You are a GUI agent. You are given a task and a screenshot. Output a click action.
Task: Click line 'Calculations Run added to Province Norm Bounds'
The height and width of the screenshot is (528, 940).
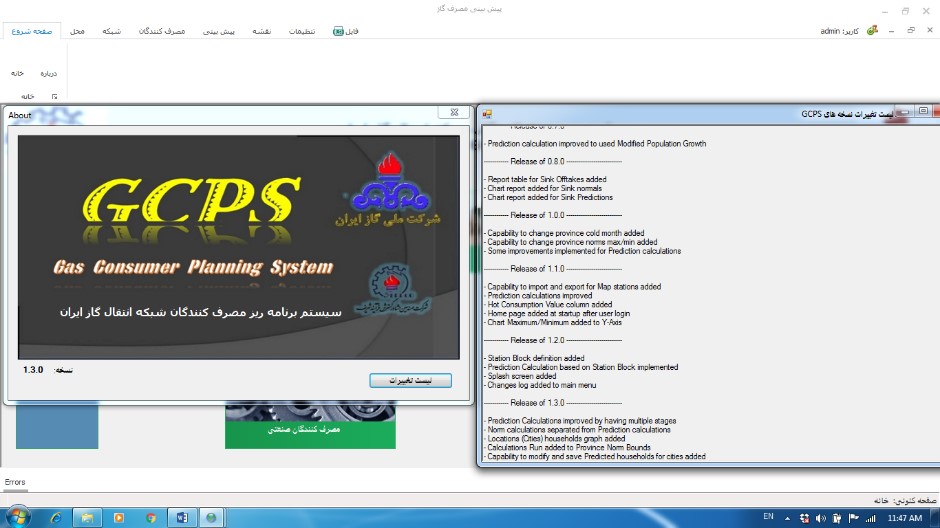click(568, 448)
